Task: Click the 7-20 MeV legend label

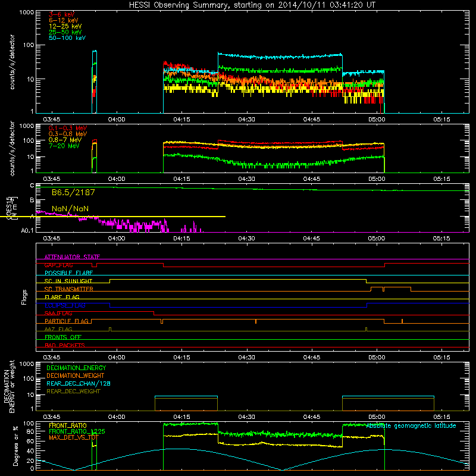Action: [x=64, y=146]
